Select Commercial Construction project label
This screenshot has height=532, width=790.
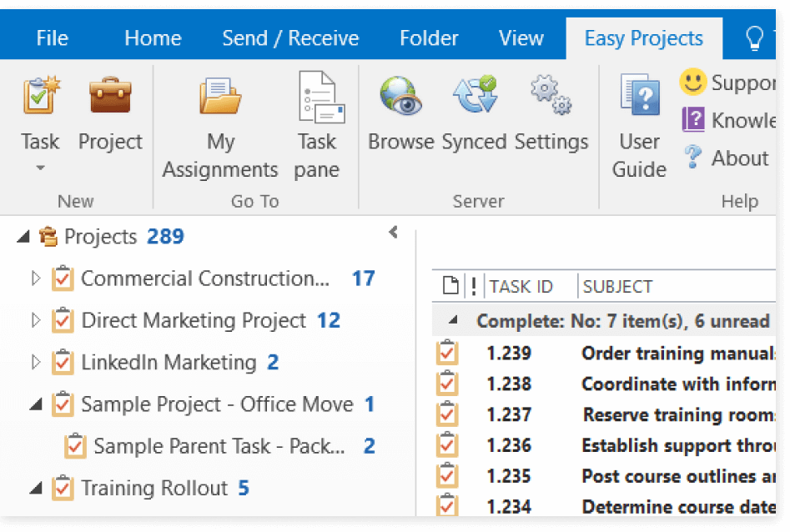coord(205,279)
